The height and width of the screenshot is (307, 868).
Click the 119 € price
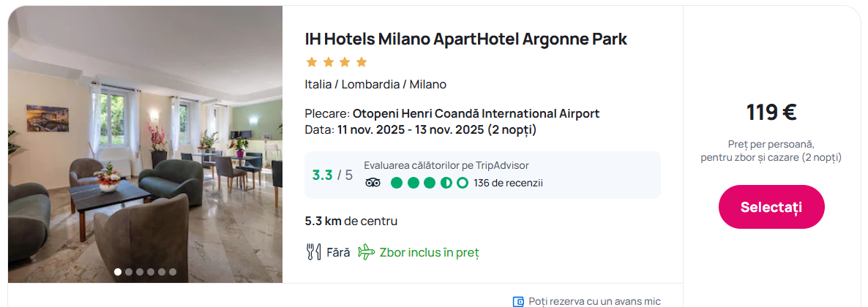771,113
